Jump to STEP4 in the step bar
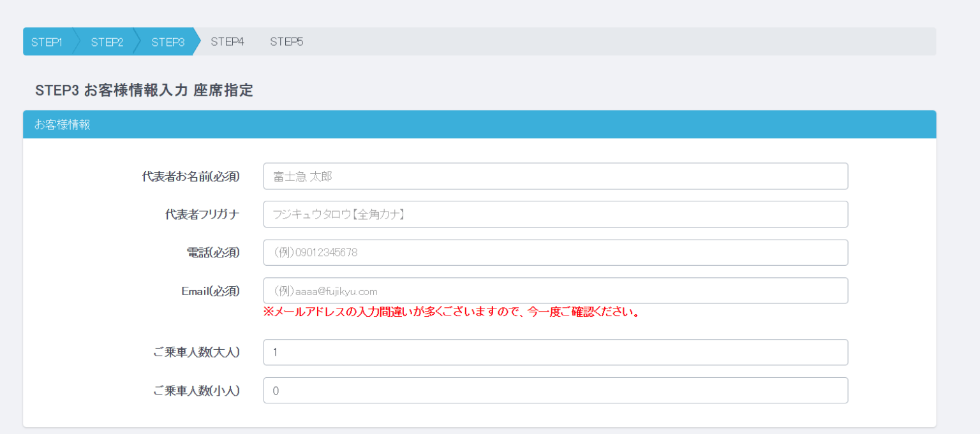Image resolution: width=980 pixels, height=434 pixels. 227,42
